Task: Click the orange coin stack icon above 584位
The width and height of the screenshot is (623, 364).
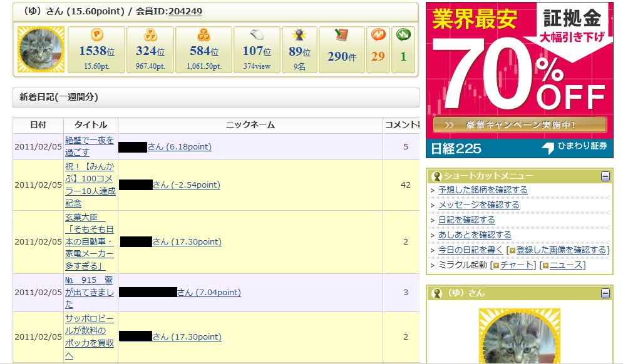Action: tap(204, 35)
